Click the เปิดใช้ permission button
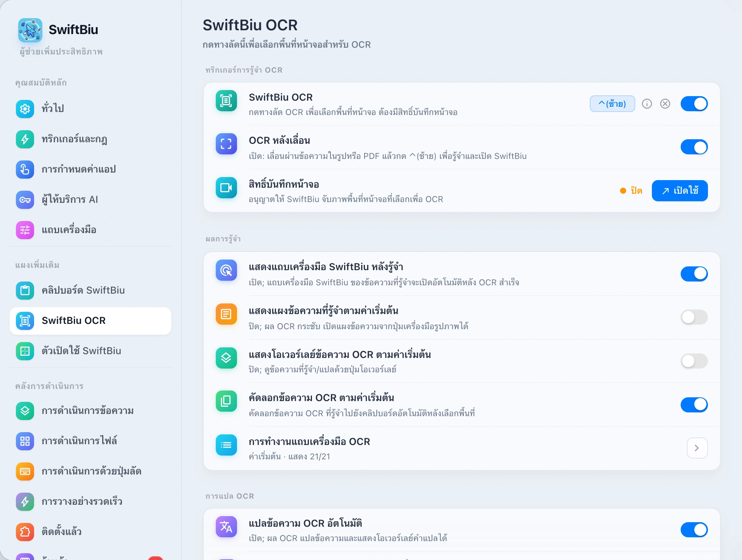The image size is (742, 560). [680, 191]
